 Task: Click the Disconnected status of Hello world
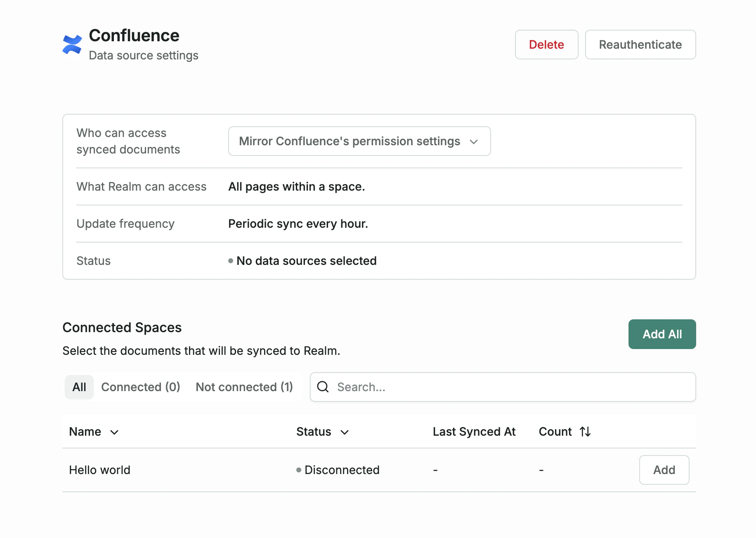pyautogui.click(x=338, y=470)
